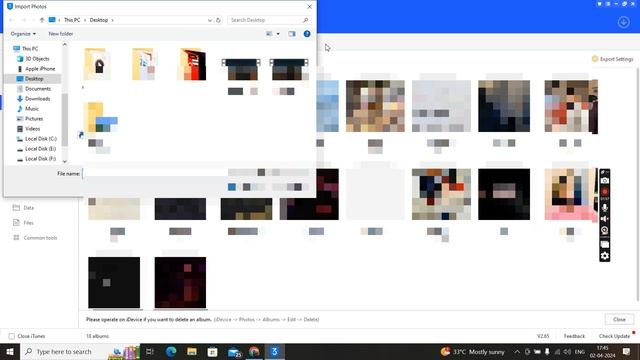Expand the breadcrumb arrow after Desktop
The width and height of the screenshot is (640, 360).
(113, 20)
